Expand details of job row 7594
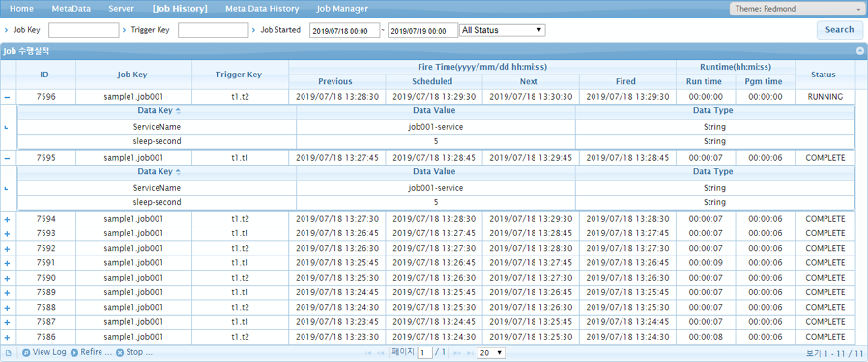Image resolution: width=868 pixels, height=362 pixels. pyautogui.click(x=7, y=219)
